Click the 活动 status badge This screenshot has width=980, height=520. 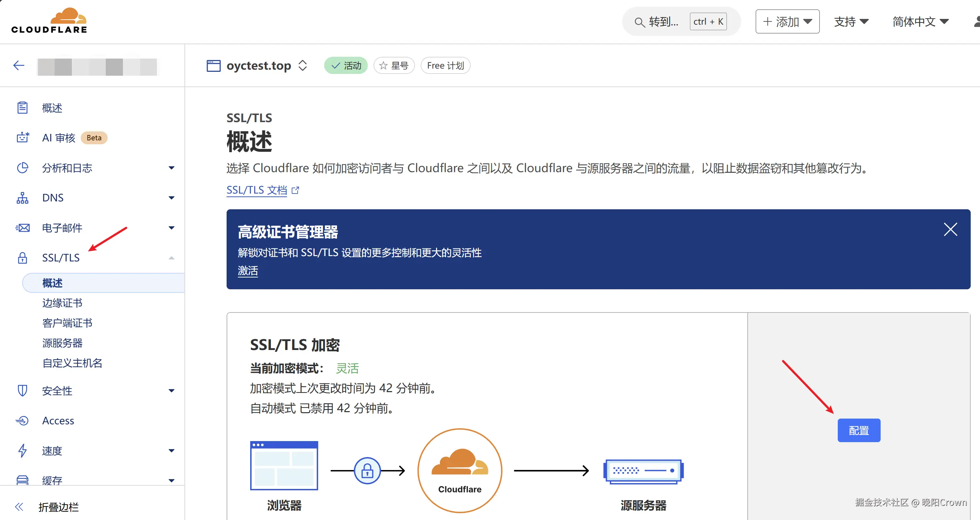[346, 66]
